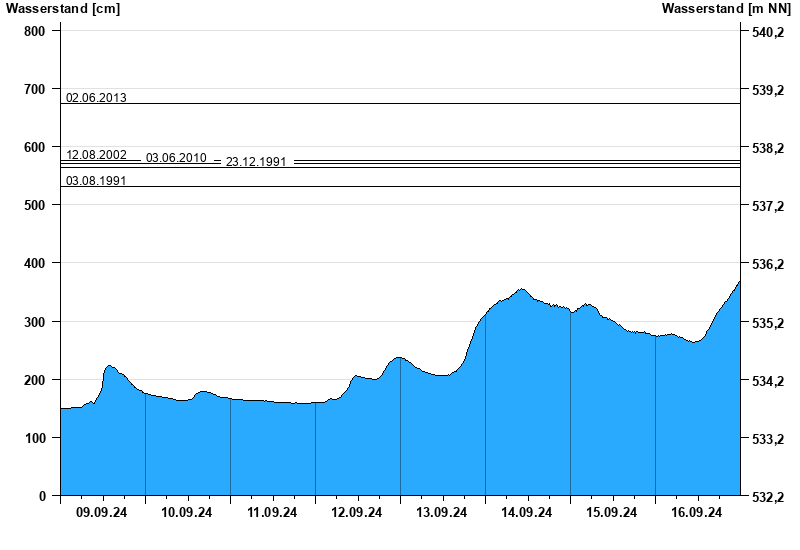
Task: Click the 535,2 value on the m NN axis
Action: click(768, 323)
